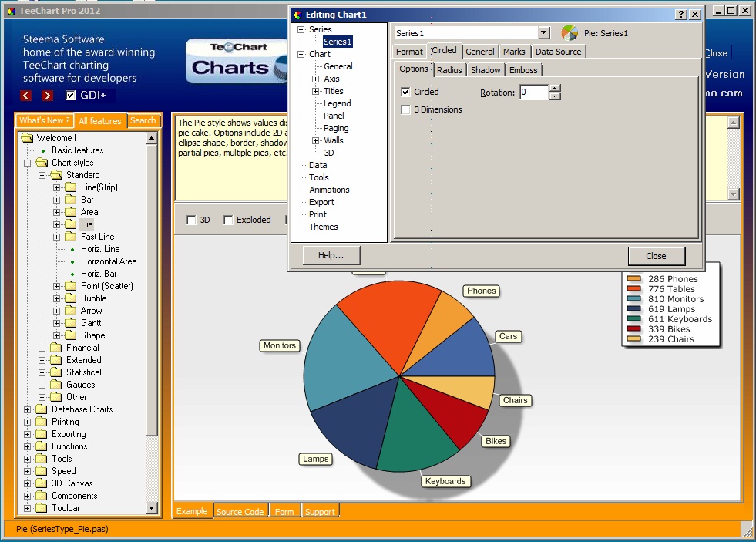Viewport: 756px width, 542px height.
Task: Click the Keyboards pie slice label
Action: (x=445, y=481)
